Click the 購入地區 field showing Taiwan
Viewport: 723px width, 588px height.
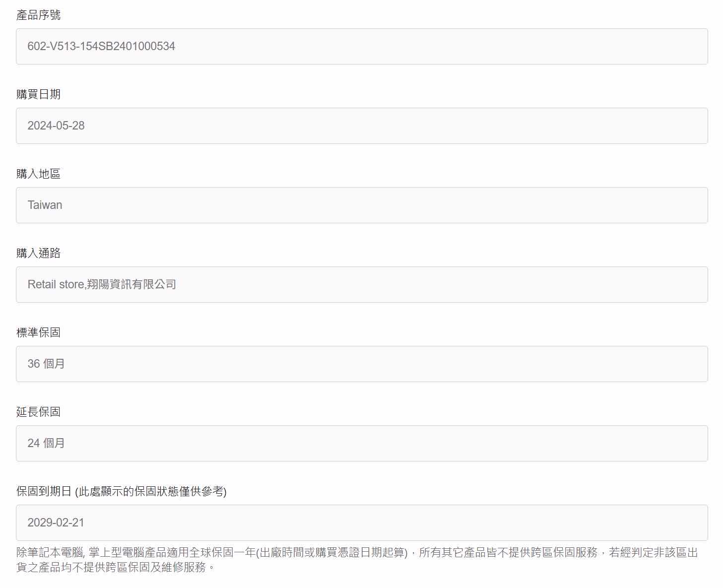(x=361, y=205)
